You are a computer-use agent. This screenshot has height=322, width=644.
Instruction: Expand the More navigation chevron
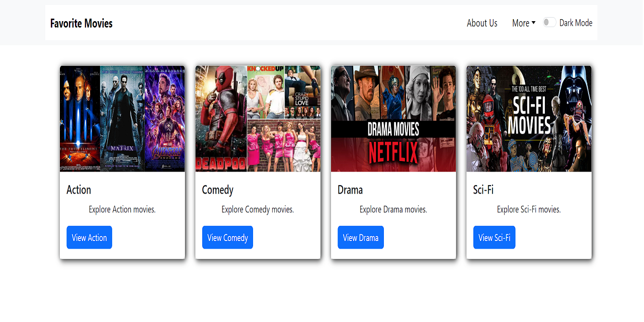coord(534,23)
